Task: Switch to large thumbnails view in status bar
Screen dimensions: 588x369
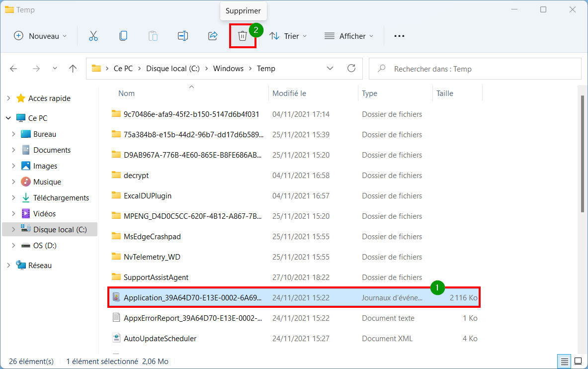Action: pyautogui.click(x=578, y=362)
